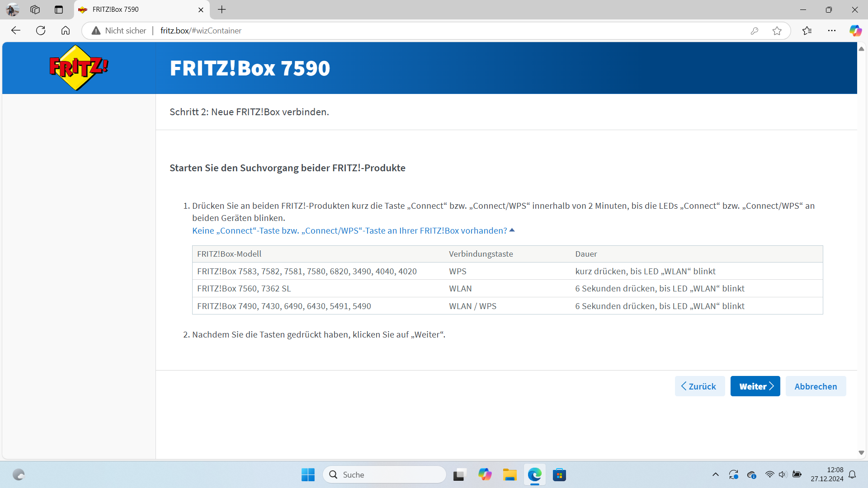The height and width of the screenshot is (488, 868).
Task: Click the Edge taskbar icon
Action: click(534, 474)
